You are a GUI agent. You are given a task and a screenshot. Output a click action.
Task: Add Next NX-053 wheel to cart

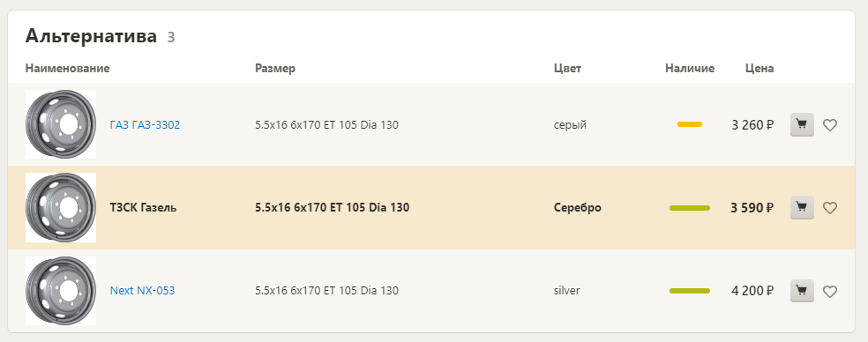[802, 291]
